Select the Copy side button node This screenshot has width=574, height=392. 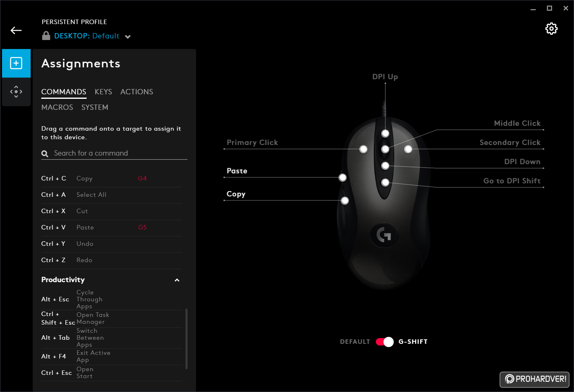pyautogui.click(x=345, y=200)
